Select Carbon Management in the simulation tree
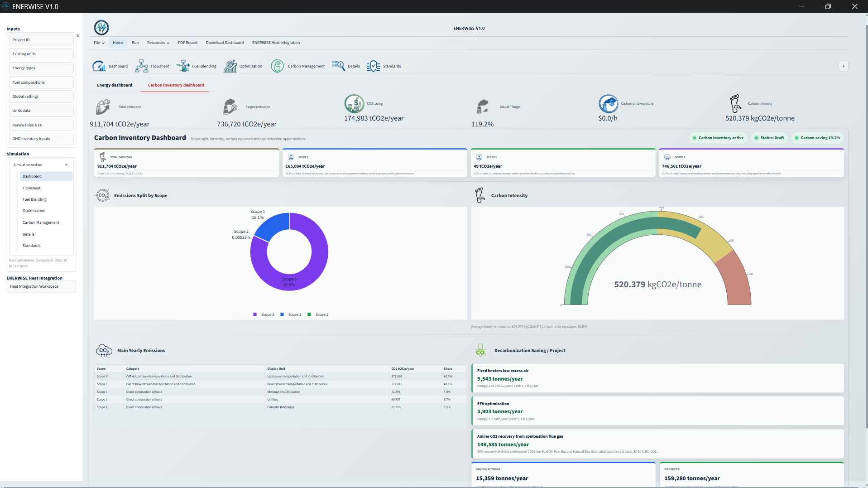The width and height of the screenshot is (868, 488). pyautogui.click(x=41, y=222)
